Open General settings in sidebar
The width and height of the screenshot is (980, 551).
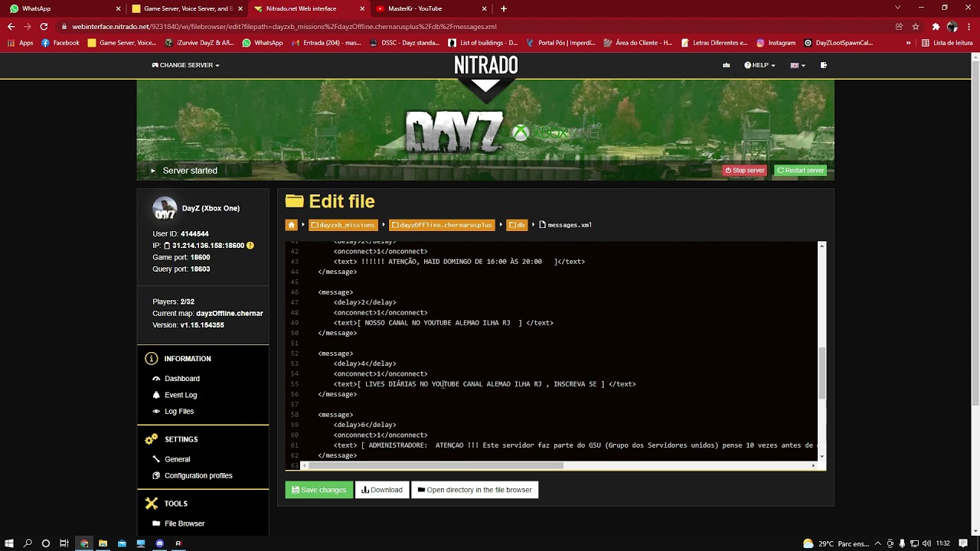(177, 459)
